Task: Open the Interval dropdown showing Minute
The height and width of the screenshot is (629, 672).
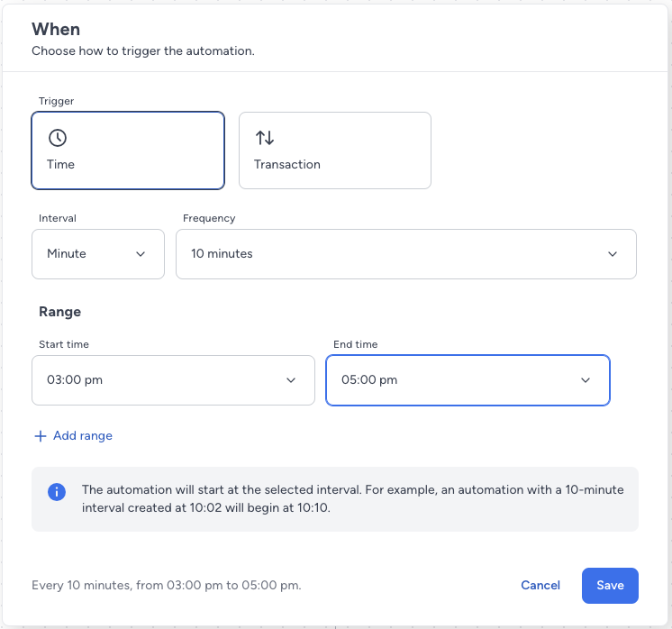Action: (98, 254)
